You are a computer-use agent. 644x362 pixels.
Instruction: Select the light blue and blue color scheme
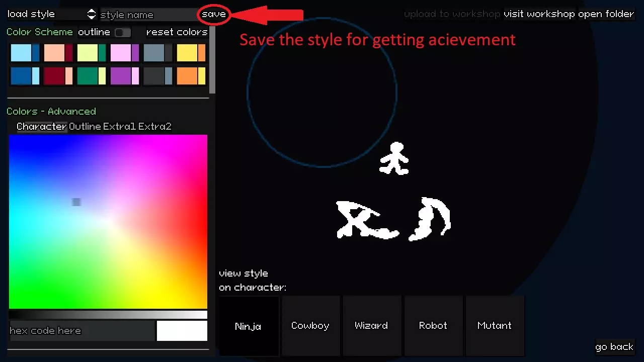(x=25, y=53)
